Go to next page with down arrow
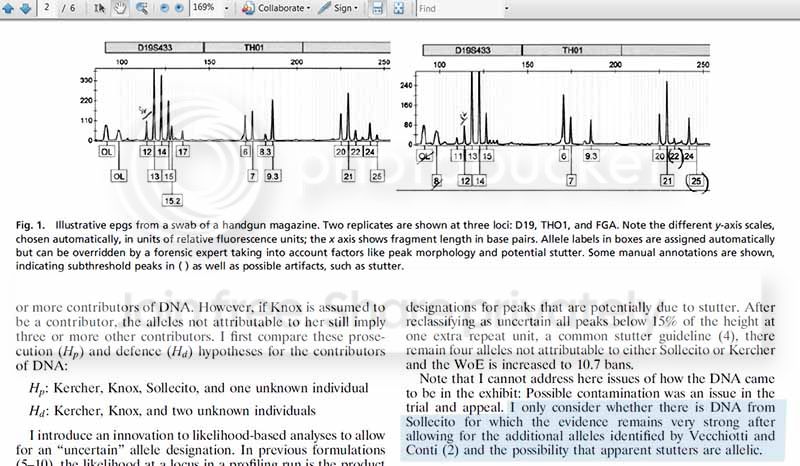Viewport: 800px width, 466px height. coord(26,8)
